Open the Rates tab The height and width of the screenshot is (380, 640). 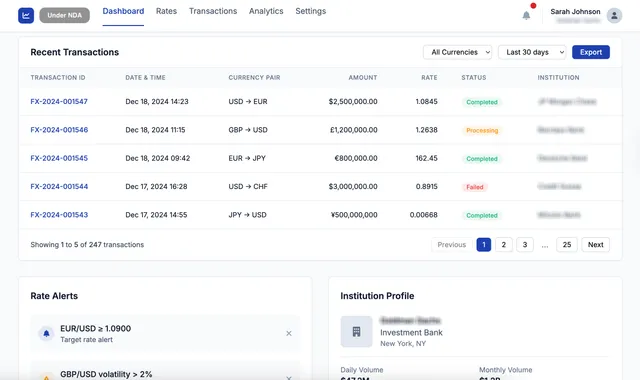click(x=167, y=11)
